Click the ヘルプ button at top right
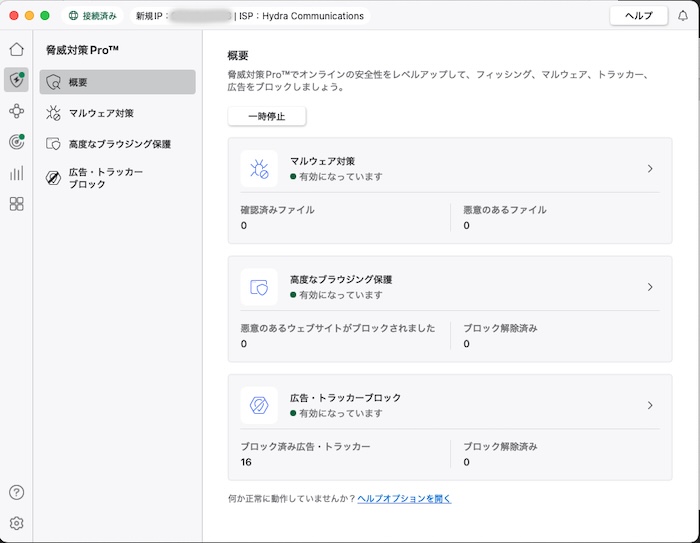Screen dimensions: 700x543 click(638, 16)
